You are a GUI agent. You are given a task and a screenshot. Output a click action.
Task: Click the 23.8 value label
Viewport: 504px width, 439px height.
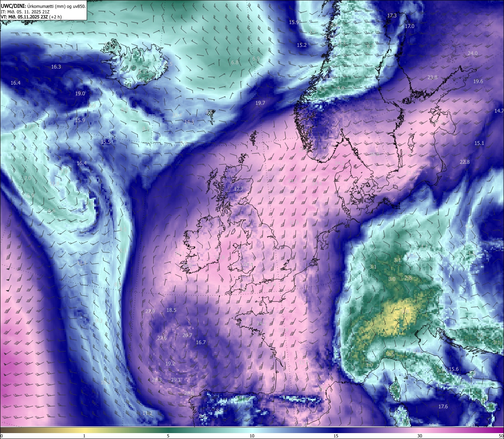tap(432, 78)
